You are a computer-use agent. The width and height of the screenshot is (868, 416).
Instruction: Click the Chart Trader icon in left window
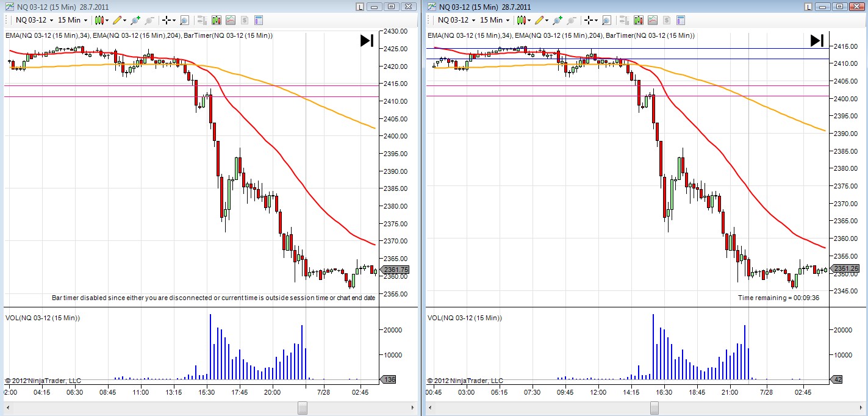pyautogui.click(x=203, y=20)
